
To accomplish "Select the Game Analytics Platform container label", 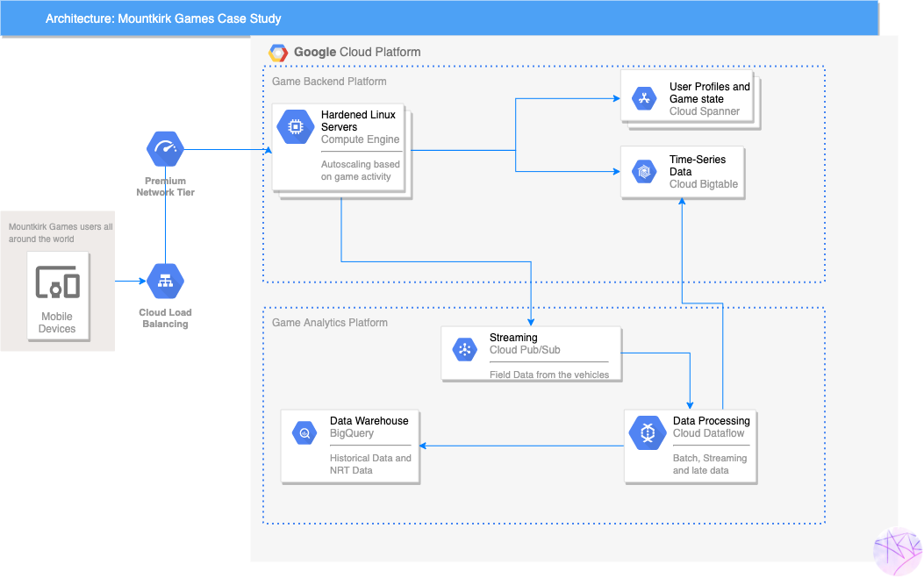I will click(331, 322).
